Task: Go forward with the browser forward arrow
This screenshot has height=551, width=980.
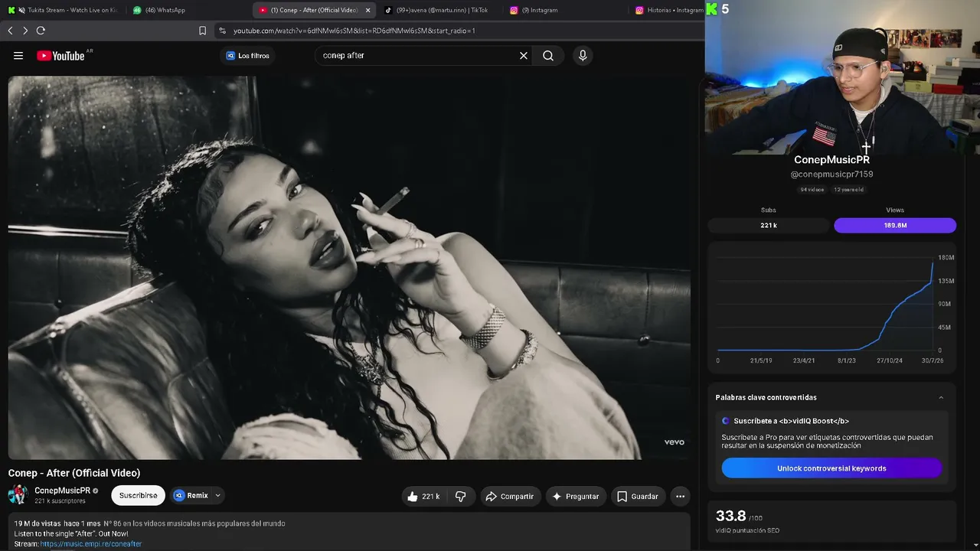Action: [x=25, y=31]
